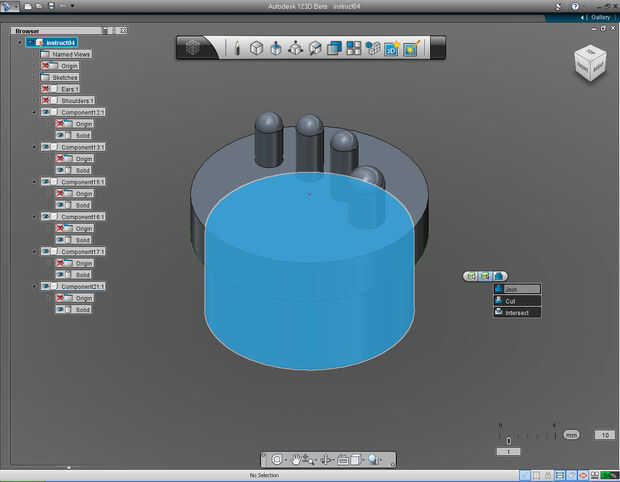Select the pan hand tool
This screenshot has height=482, width=620.
point(295,459)
